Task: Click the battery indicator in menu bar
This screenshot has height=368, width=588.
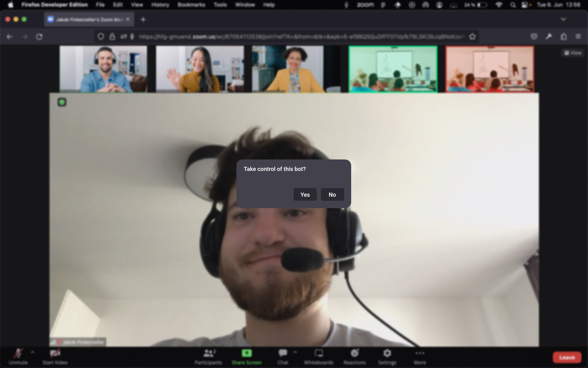Action: click(x=476, y=5)
